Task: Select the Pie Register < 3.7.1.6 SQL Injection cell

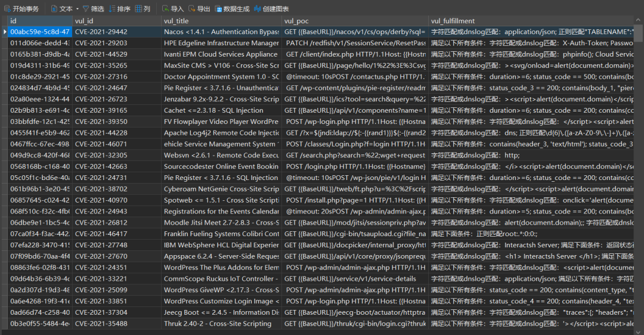Action: pos(221,178)
